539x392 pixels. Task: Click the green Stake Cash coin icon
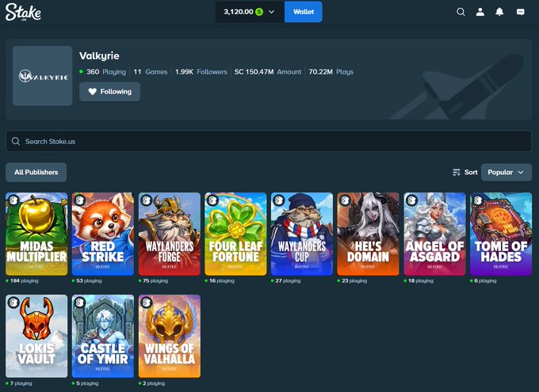point(259,12)
